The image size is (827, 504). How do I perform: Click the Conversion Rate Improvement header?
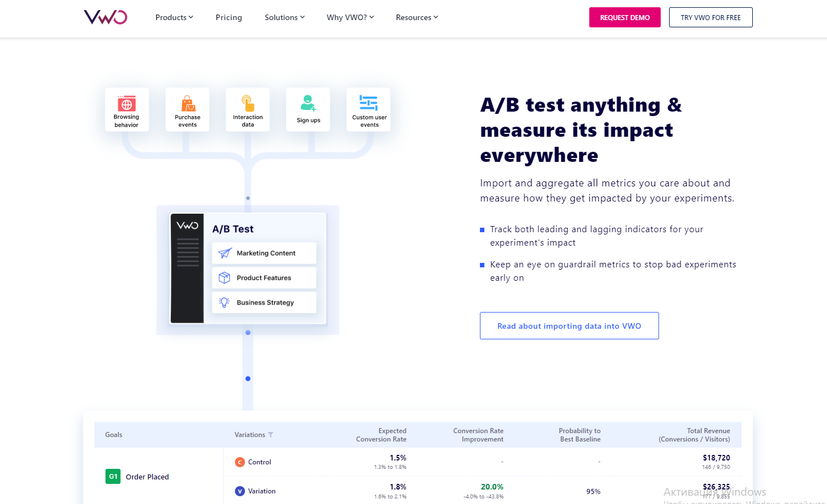click(478, 435)
